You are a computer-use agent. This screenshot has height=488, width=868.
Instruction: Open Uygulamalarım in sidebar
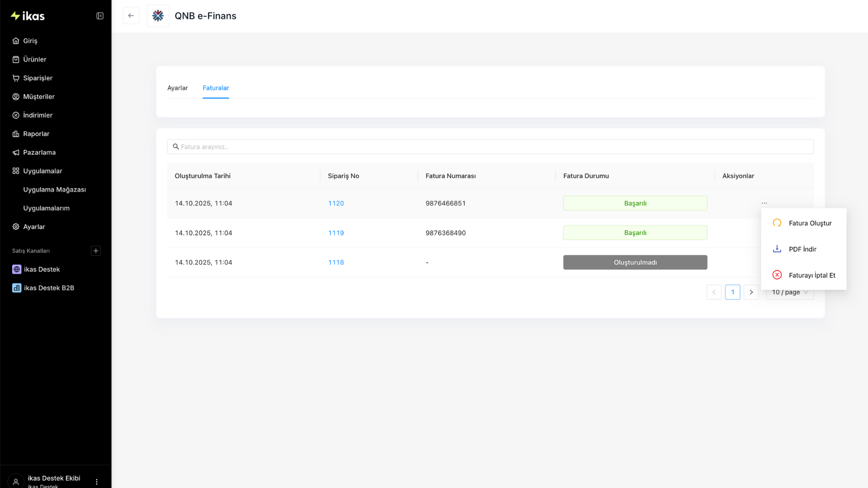47,208
